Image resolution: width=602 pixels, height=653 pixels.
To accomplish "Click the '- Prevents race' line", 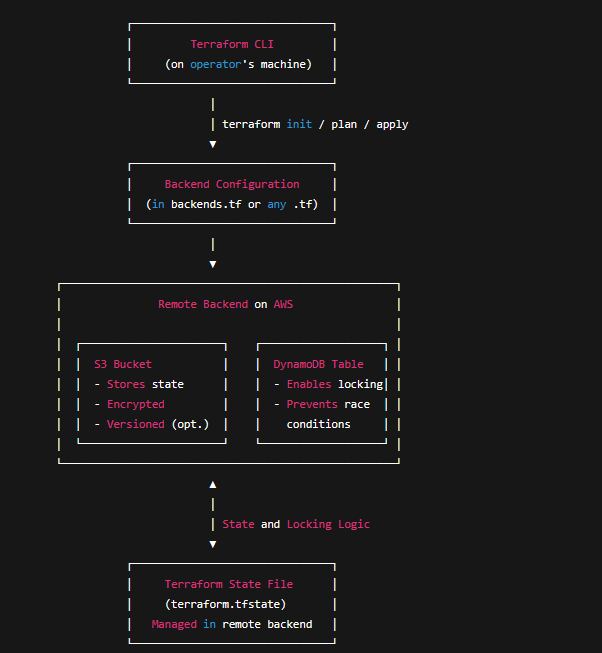I will [x=322, y=404].
